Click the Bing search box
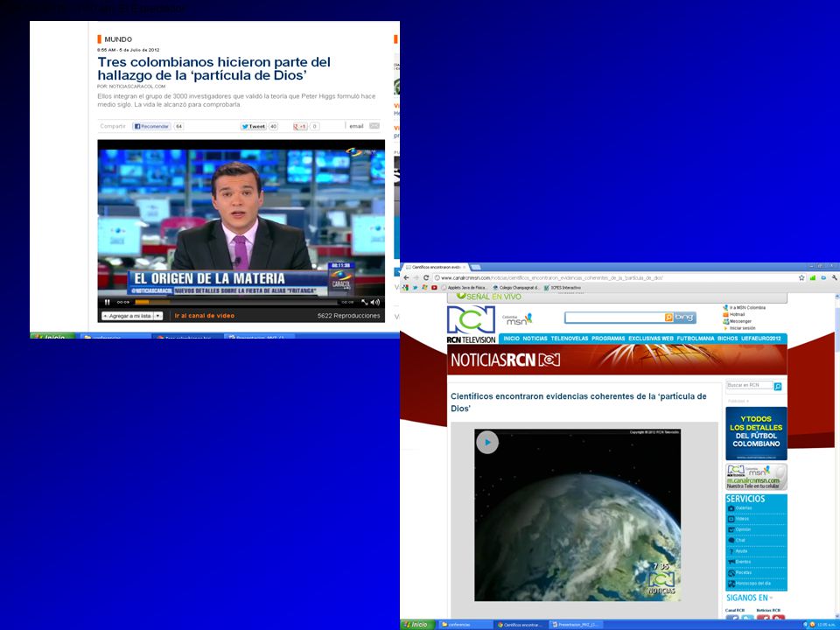 (x=614, y=318)
